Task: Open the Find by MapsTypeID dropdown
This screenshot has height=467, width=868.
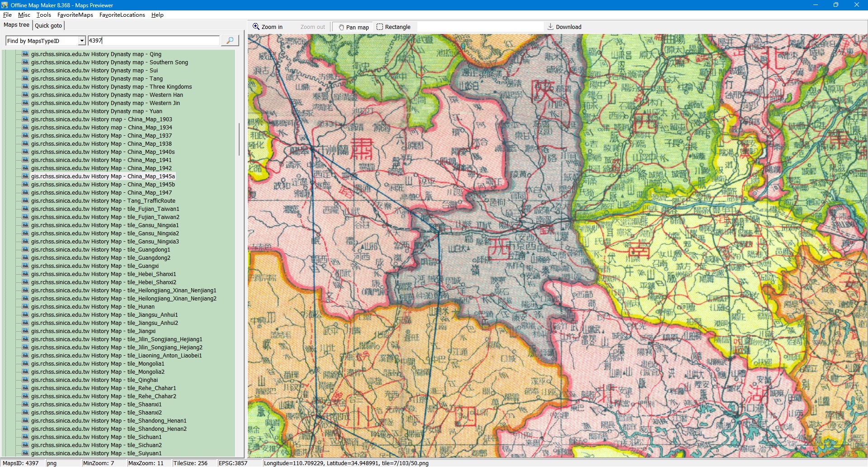Action: pyautogui.click(x=82, y=41)
